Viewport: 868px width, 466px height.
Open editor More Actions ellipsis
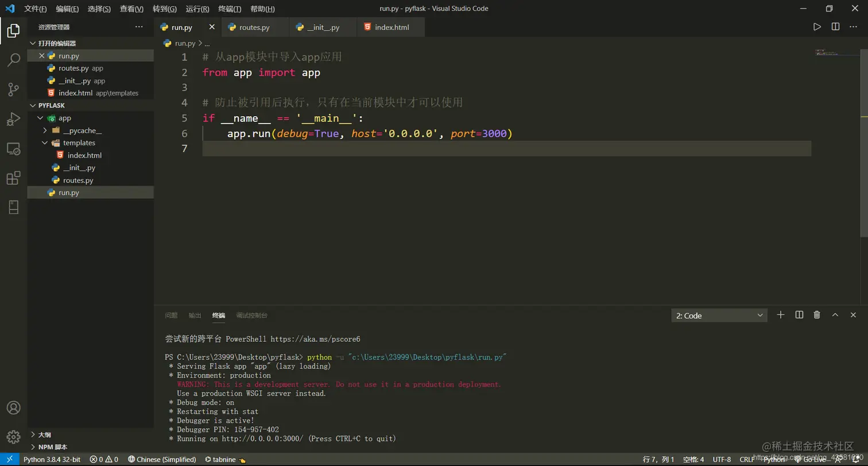pyautogui.click(x=854, y=27)
